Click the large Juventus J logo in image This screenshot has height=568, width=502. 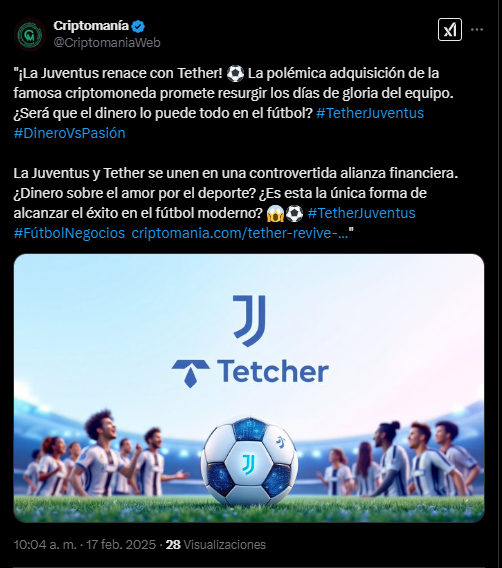(250, 321)
